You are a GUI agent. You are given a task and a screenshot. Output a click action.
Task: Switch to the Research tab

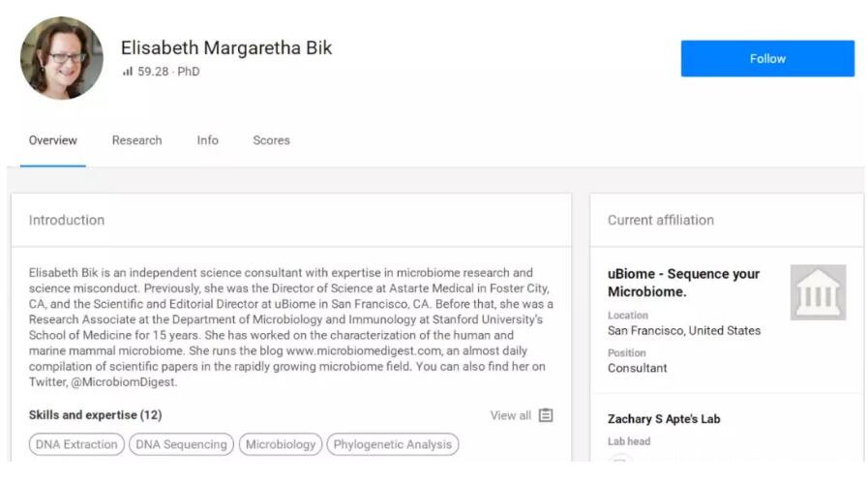pyautogui.click(x=136, y=140)
